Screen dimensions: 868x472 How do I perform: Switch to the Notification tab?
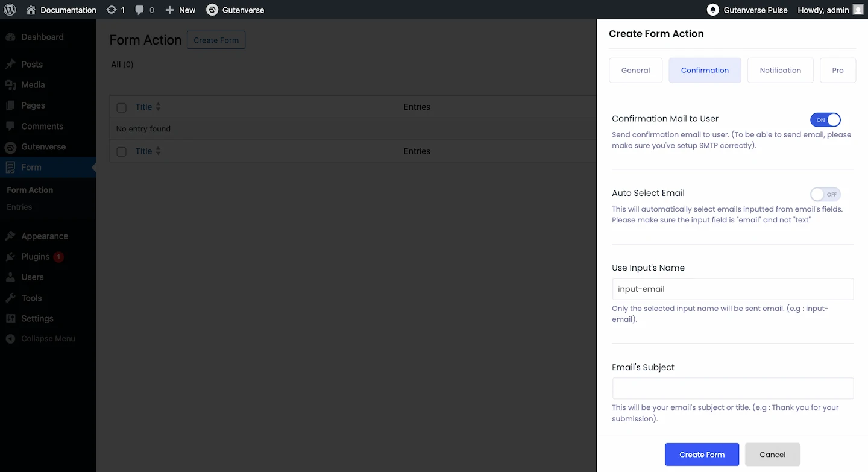coord(780,71)
